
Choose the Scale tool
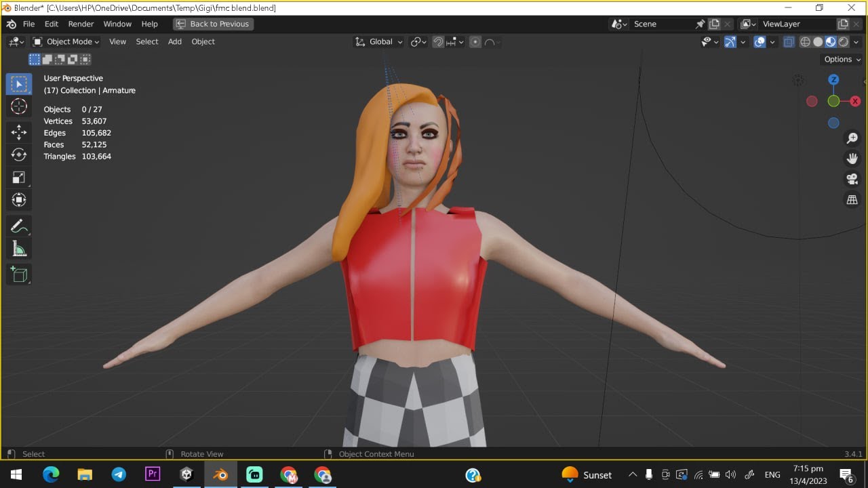coord(19,178)
